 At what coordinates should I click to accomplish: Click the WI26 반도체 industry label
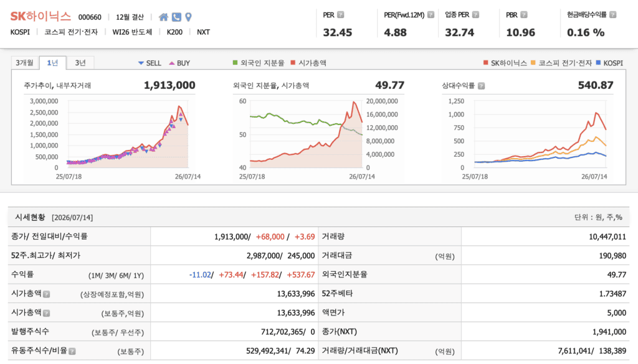click(132, 32)
